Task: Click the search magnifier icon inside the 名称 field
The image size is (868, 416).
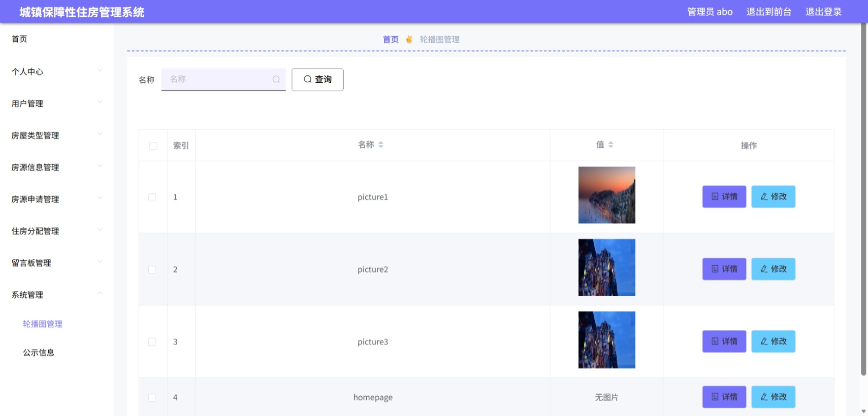Action: (x=276, y=79)
